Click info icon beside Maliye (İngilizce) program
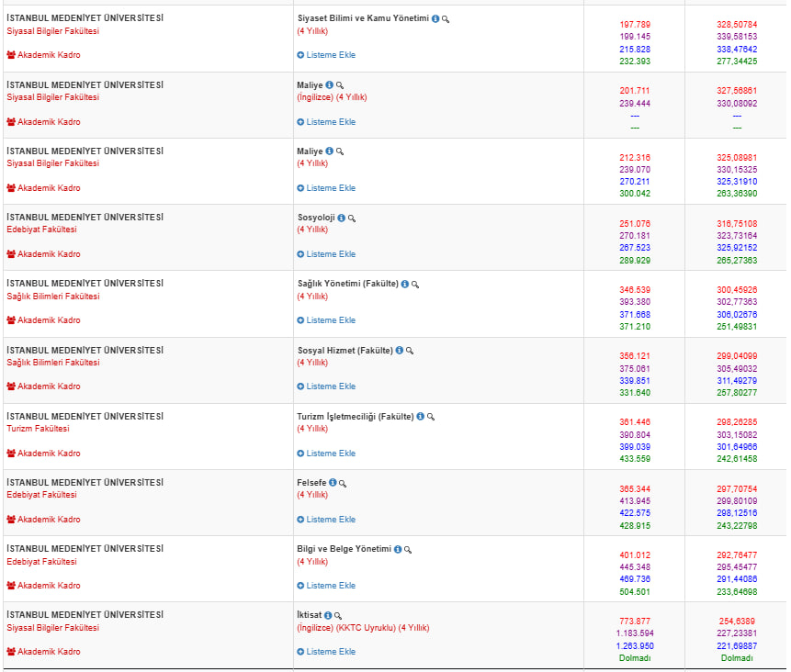Image resolution: width=791 pixels, height=672 pixels. point(330,84)
